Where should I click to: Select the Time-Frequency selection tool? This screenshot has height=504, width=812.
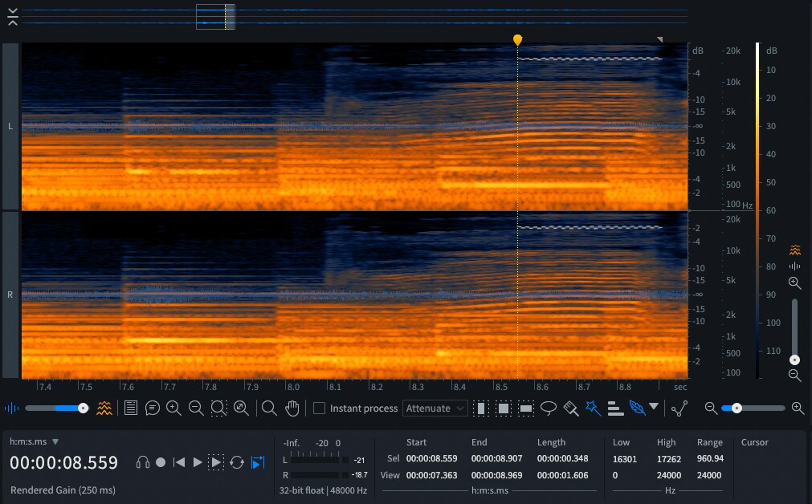503,408
